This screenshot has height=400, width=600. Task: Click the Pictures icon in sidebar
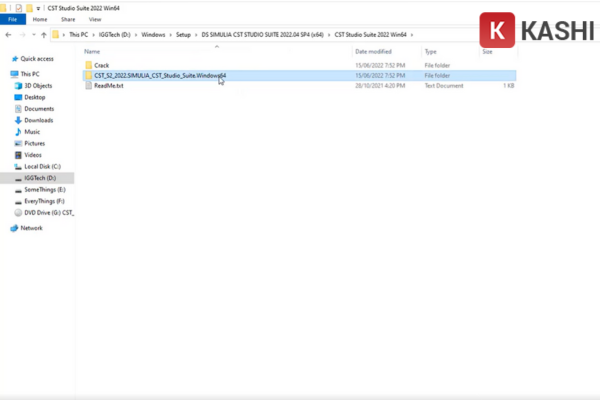click(18, 143)
